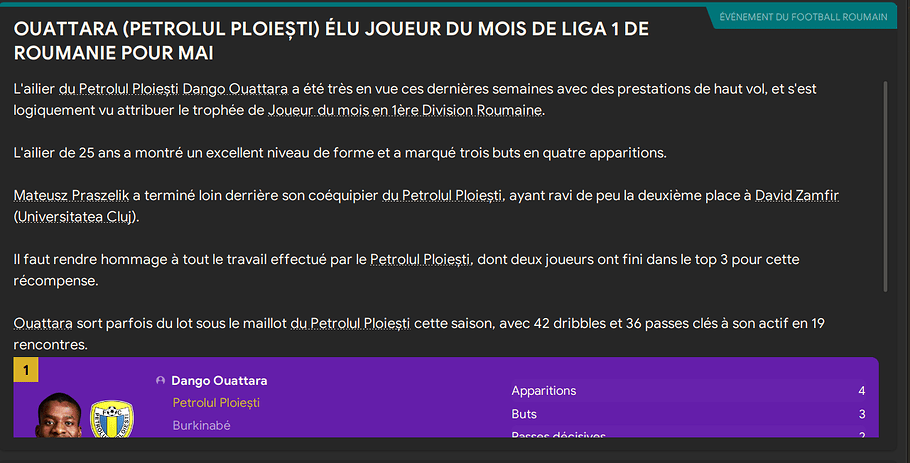910x463 pixels.
Task: Click the Buts stat row
Action: (x=688, y=414)
